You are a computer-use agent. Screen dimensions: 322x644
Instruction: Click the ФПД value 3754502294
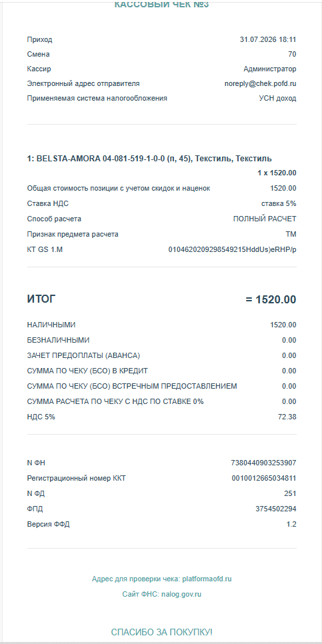tap(276, 509)
